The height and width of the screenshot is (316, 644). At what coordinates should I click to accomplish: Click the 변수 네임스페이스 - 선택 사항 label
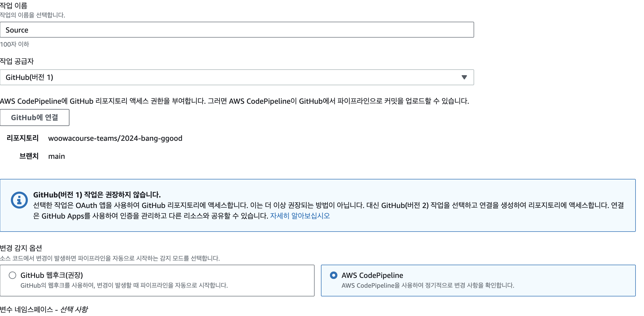44,309
